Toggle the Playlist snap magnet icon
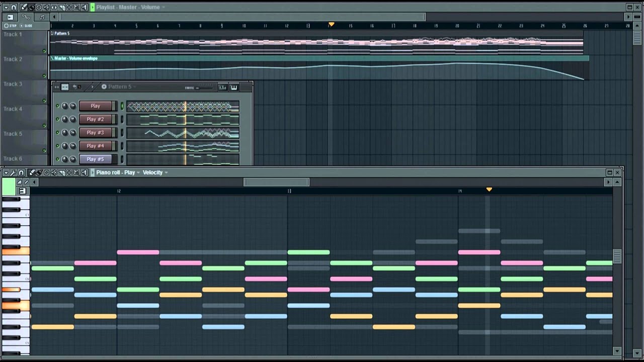 coord(14,7)
